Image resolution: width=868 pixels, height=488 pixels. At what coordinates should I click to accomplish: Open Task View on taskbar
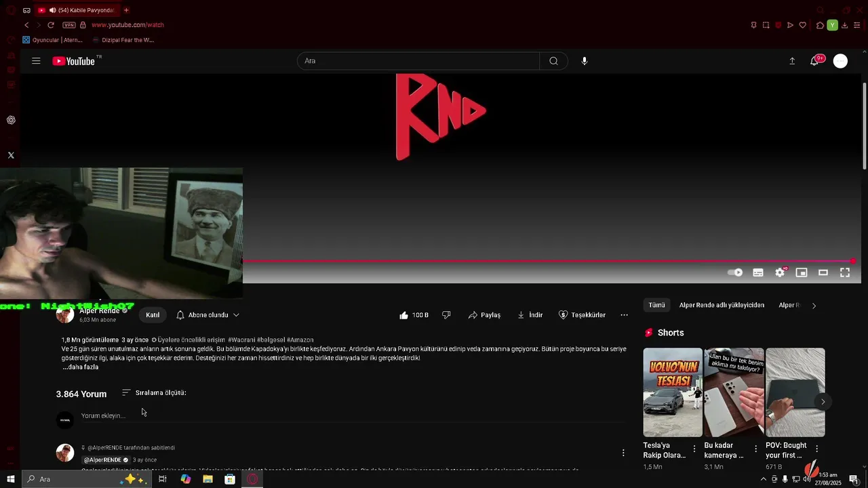click(x=163, y=479)
